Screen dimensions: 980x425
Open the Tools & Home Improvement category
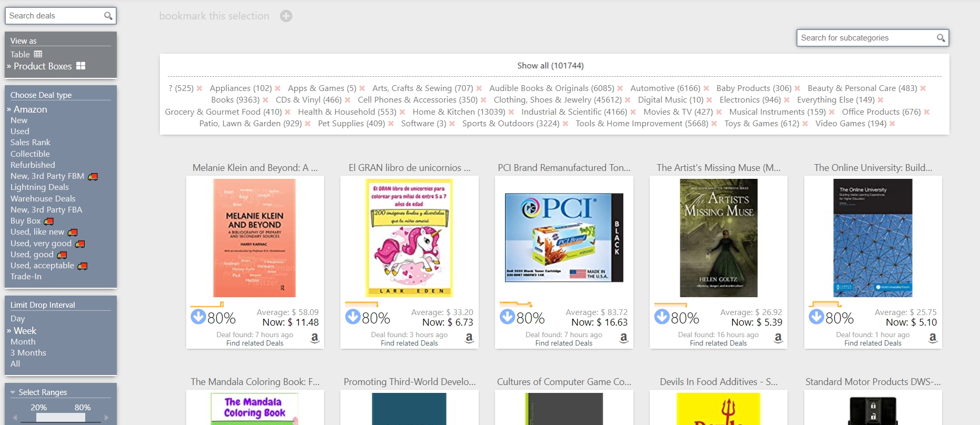pos(642,124)
